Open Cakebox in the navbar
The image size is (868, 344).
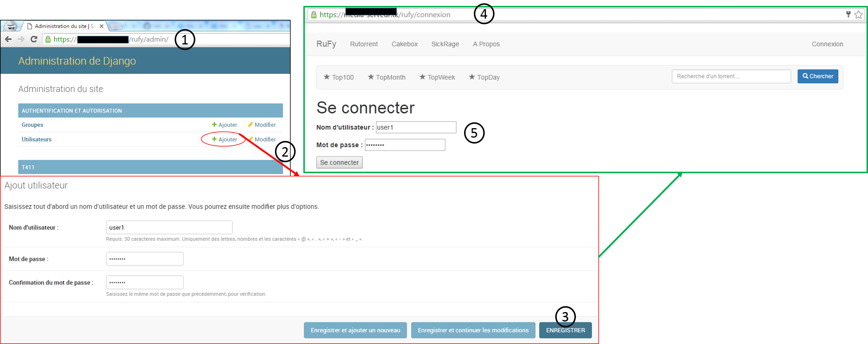pos(404,44)
